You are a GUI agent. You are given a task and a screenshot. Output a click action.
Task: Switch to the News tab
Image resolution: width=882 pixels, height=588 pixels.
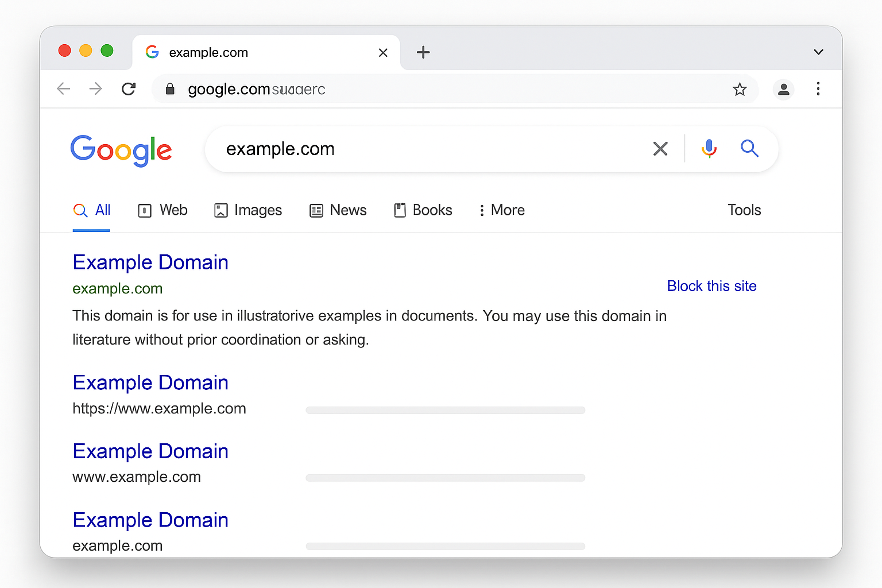338,210
